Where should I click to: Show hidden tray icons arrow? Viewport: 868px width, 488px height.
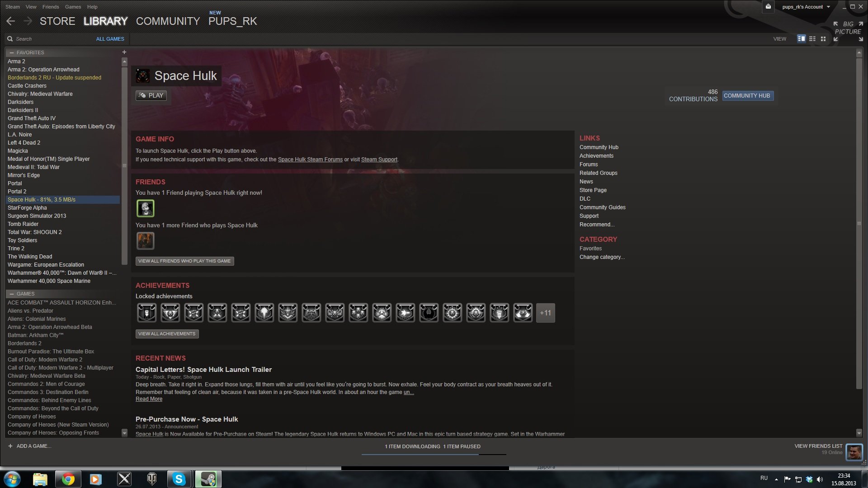pyautogui.click(x=776, y=479)
